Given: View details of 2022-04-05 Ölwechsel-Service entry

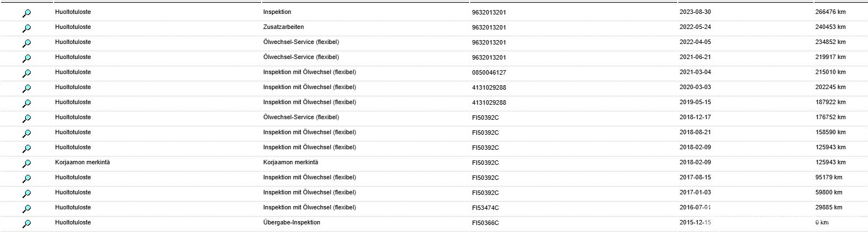Looking at the screenshot, I should point(27,43).
